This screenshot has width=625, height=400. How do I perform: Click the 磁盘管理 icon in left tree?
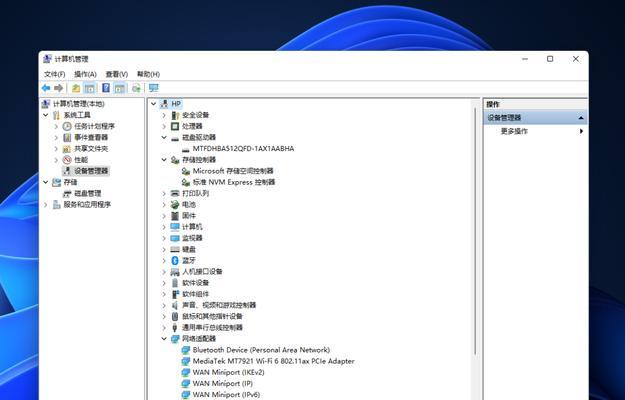[x=67, y=194]
